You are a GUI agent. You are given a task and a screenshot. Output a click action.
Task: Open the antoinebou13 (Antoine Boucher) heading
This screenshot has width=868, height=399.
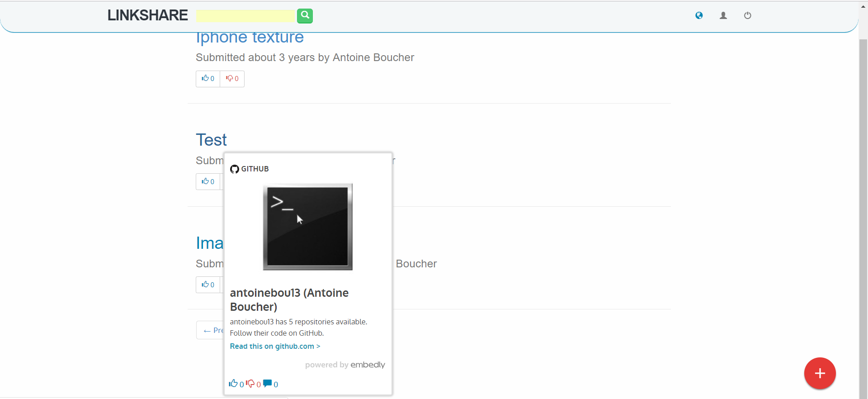point(289,300)
